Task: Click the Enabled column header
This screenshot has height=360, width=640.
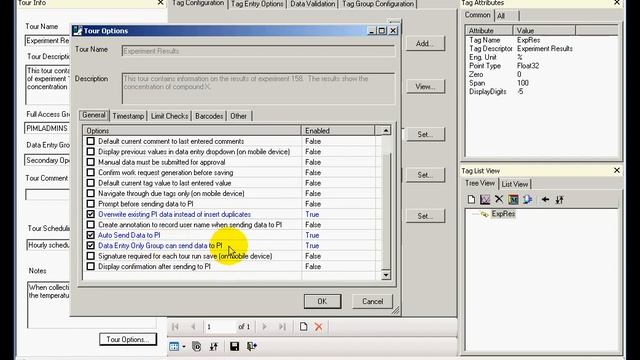Action: [338, 131]
